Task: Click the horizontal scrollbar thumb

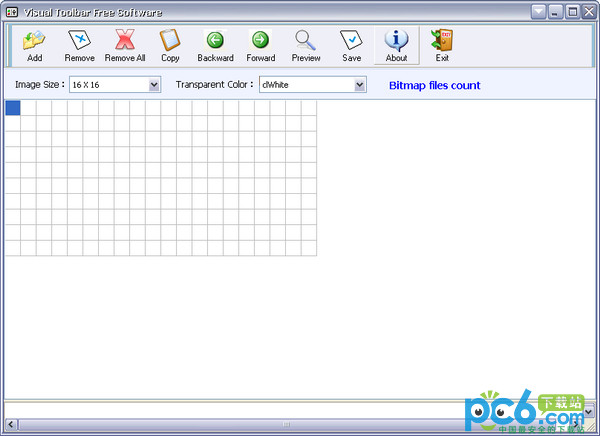Action: [286, 424]
